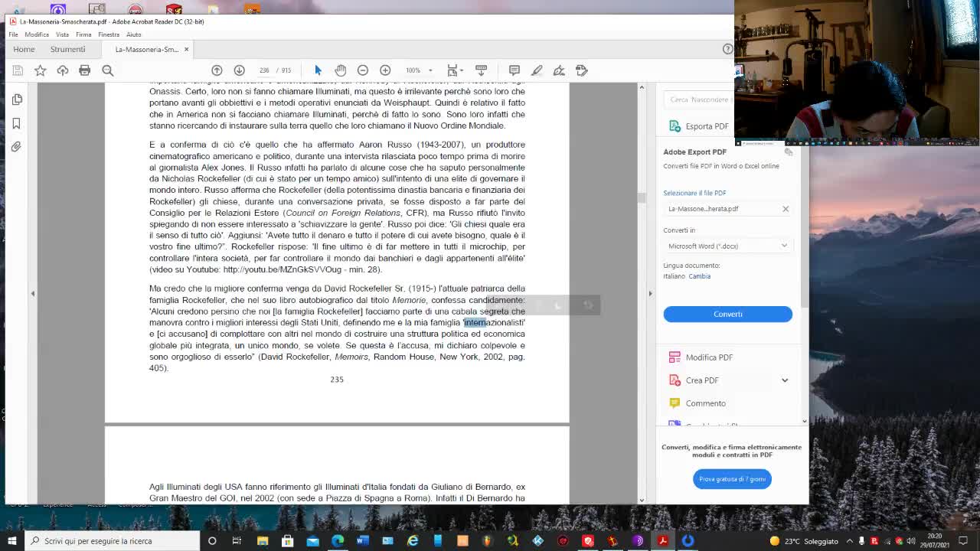Screen dimensions: 980x551
Task: Click the Windows taskbar search box
Action: tap(113, 541)
